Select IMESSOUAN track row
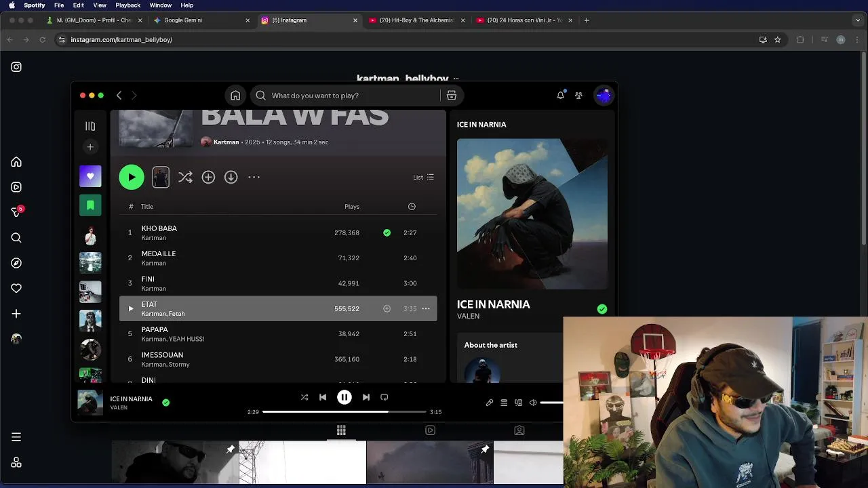The width and height of the screenshot is (868, 488). 278,359
